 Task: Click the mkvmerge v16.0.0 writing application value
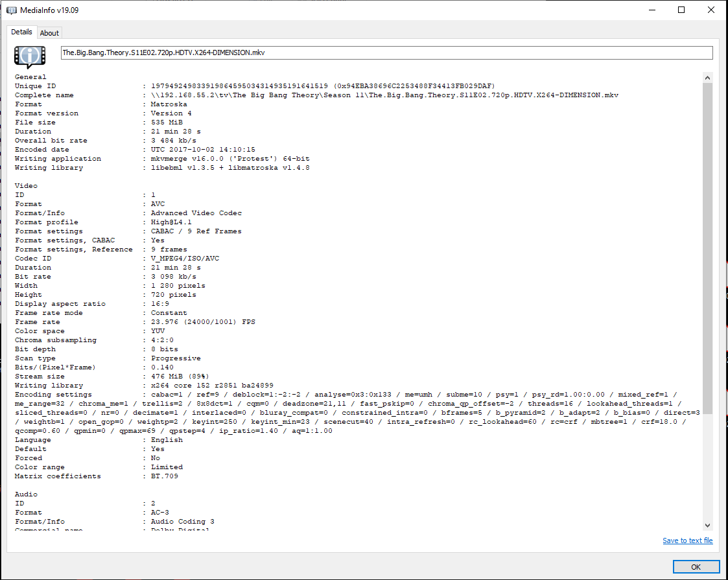pos(230,159)
